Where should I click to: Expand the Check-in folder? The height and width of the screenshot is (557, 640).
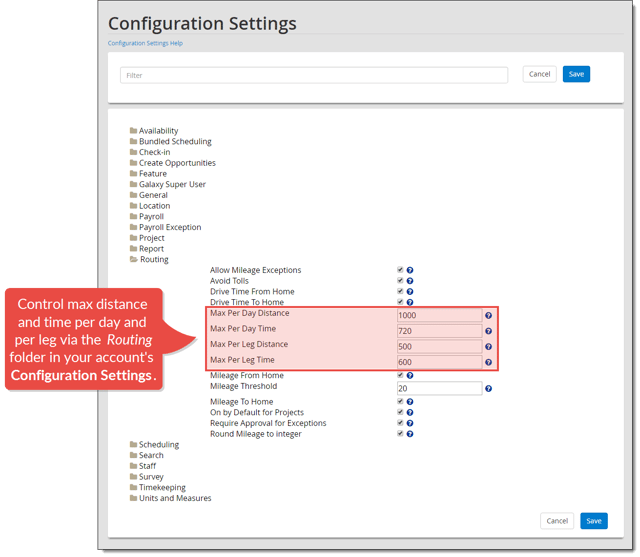150,152
